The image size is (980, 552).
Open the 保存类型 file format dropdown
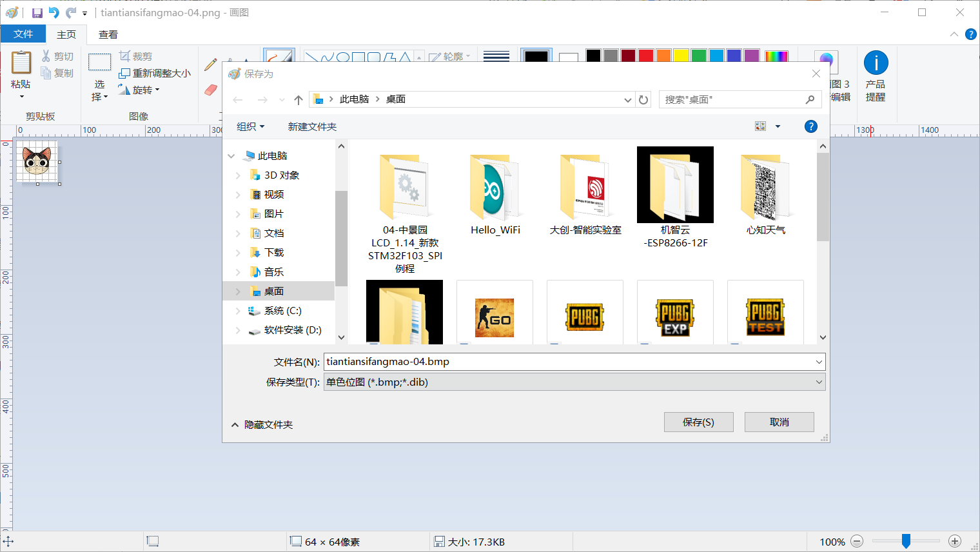(x=818, y=382)
